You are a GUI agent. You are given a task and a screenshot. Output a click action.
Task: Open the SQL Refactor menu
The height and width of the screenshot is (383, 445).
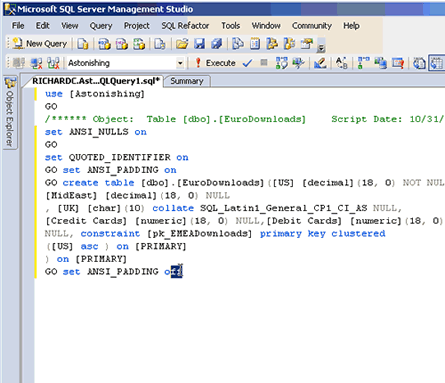tap(185, 26)
